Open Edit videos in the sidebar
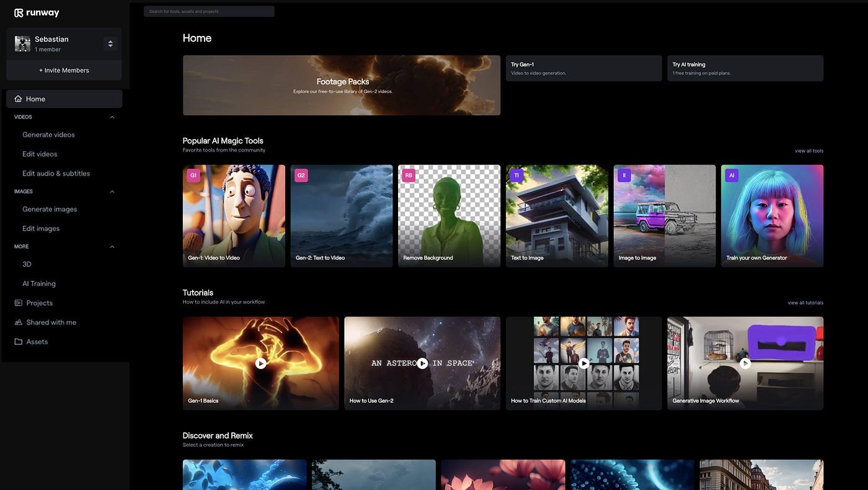868x490 pixels. coord(40,154)
